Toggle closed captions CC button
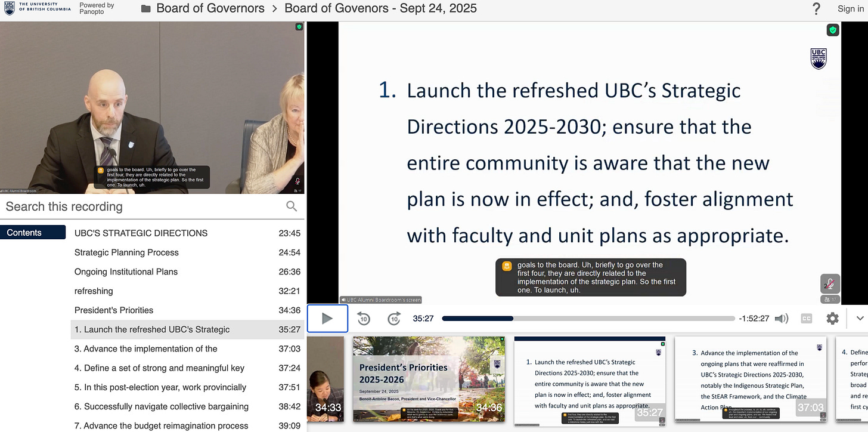The width and height of the screenshot is (868, 432). (x=807, y=319)
